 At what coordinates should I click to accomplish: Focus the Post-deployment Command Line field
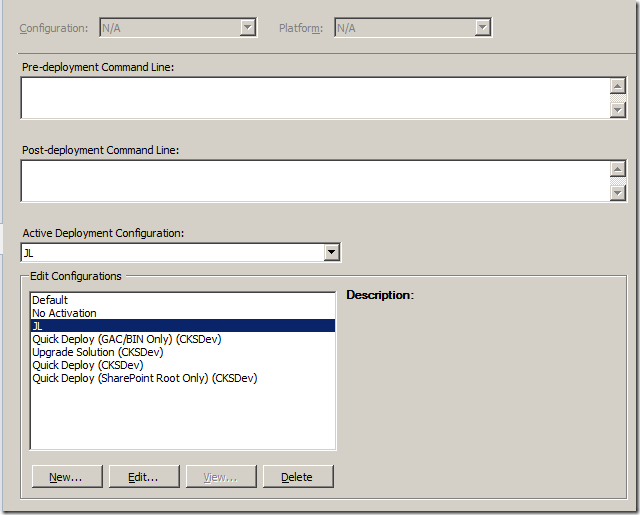(314, 181)
